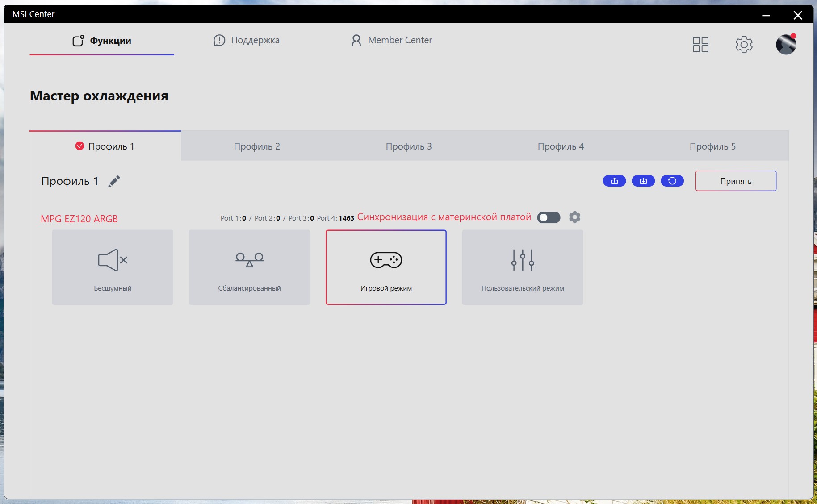Click the blue reset profile icon
Screen dimensions: 817x504
(672, 181)
